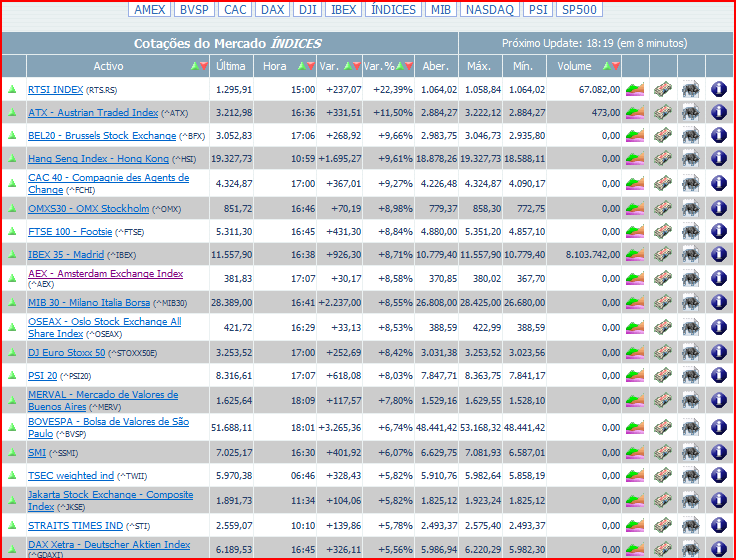This screenshot has width=736, height=560.
Task: Sort Var.% column ascending with green arrow
Action: coord(399,66)
